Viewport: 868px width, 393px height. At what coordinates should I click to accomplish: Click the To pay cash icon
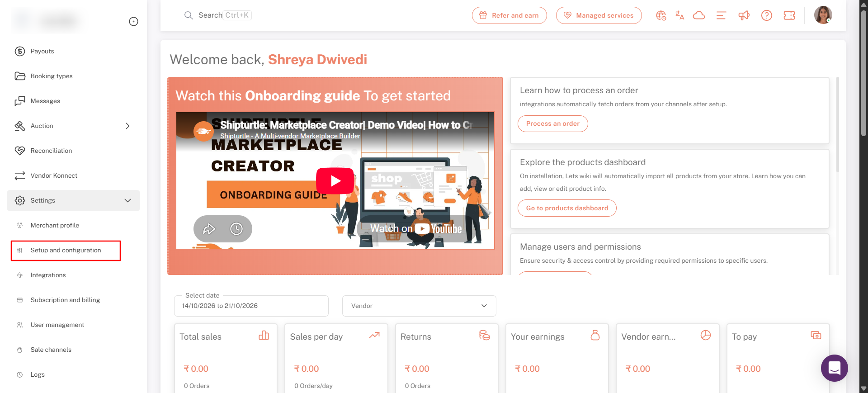click(x=816, y=335)
